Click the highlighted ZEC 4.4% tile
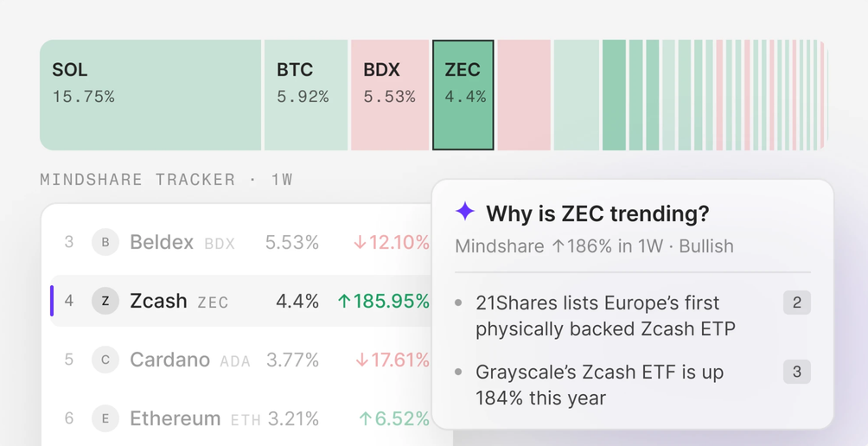Viewport: 868px width, 446px height. [463, 94]
